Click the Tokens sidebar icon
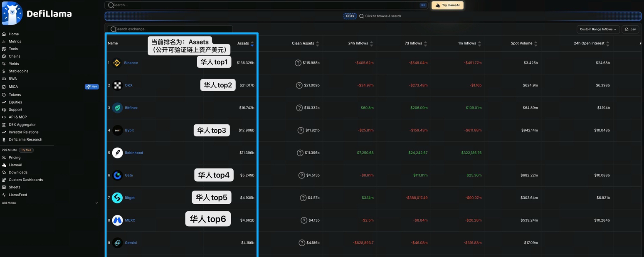 tap(4, 95)
